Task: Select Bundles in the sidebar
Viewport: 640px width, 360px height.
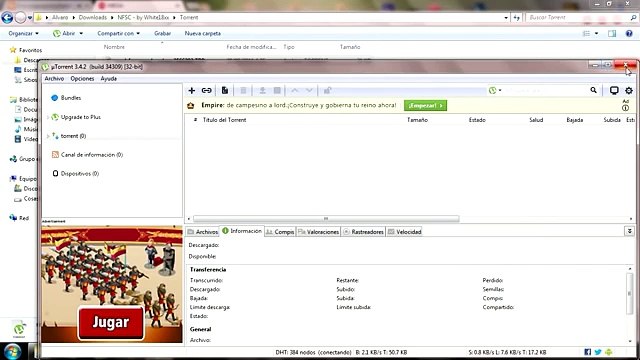Action: pyautogui.click(x=71, y=98)
